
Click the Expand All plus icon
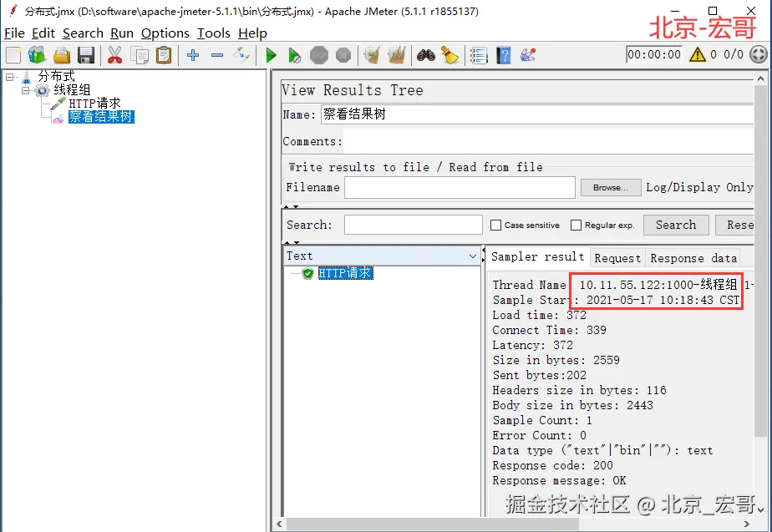tap(193, 55)
